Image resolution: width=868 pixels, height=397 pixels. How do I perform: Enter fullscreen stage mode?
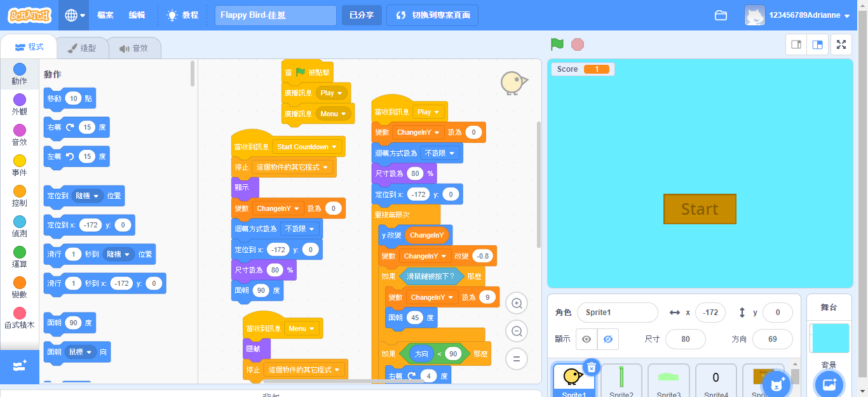tap(841, 44)
